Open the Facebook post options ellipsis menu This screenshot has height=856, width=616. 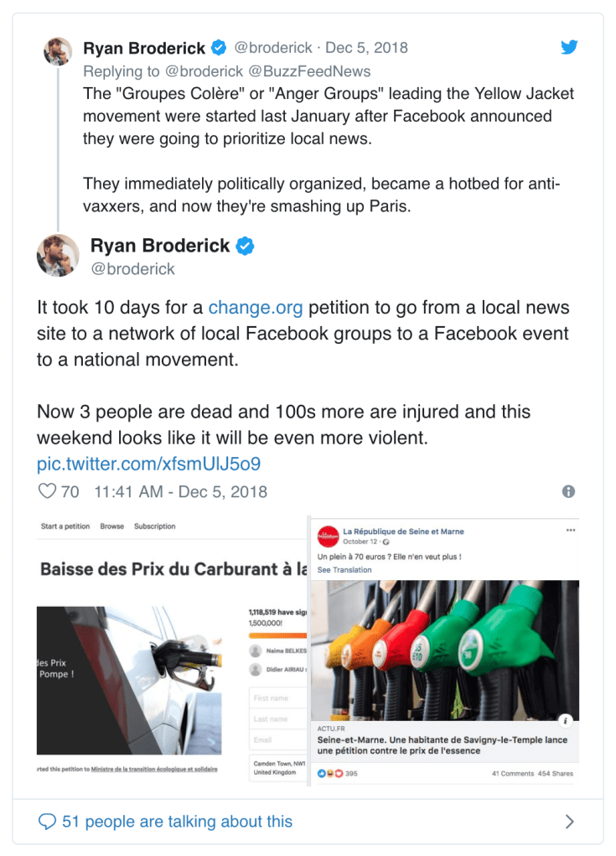coord(572,529)
